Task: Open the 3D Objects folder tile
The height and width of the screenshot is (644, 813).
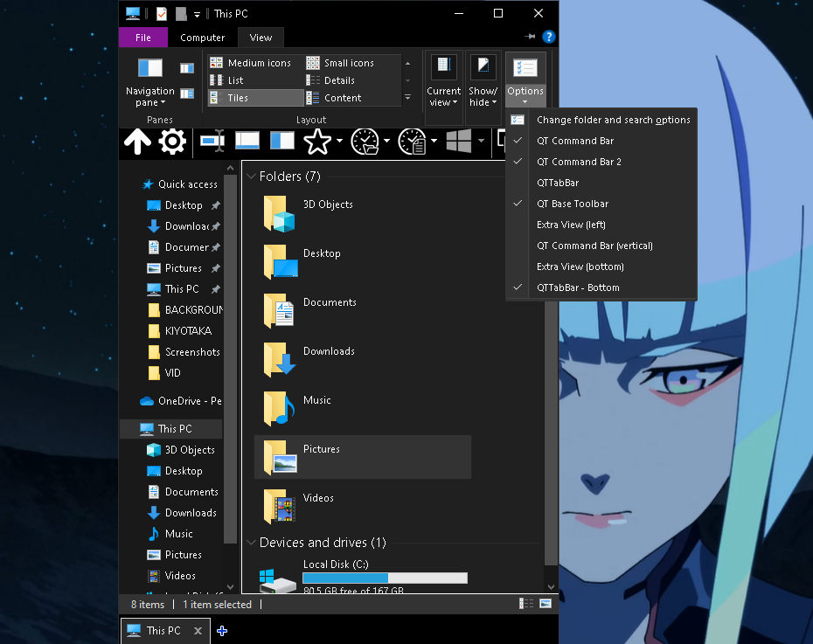Action: click(363, 213)
